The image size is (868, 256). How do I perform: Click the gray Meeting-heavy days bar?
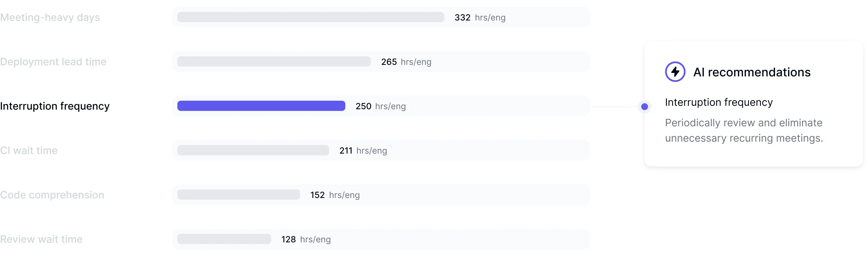(x=311, y=17)
